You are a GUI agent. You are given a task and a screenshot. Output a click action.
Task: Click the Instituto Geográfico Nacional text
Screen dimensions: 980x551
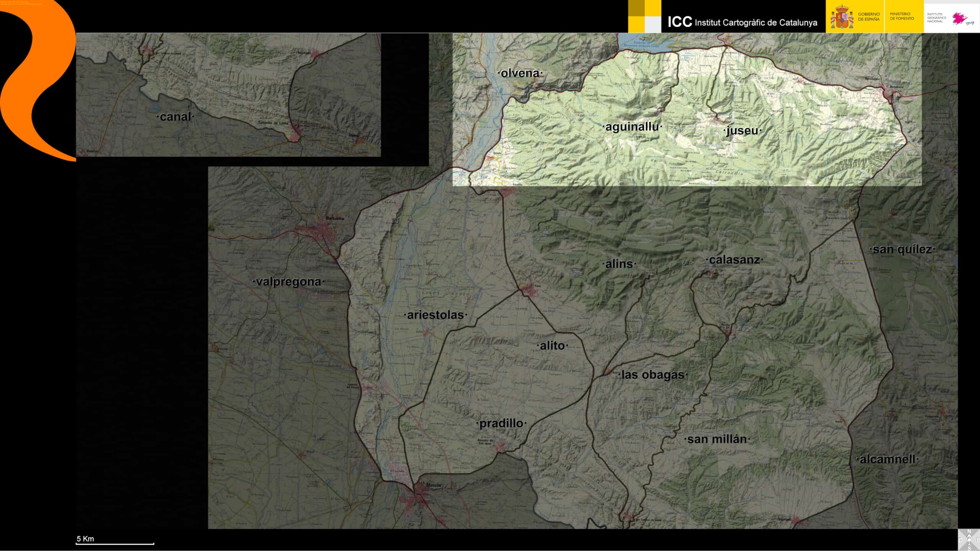pyautogui.click(x=937, y=18)
